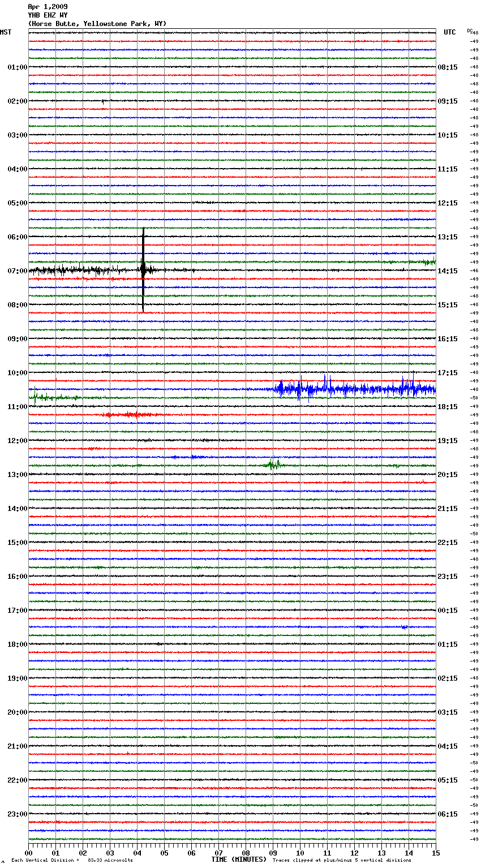Click the TIME (MINUTES) axis title
Screen dimensions: 481x868
click(239, 860)
